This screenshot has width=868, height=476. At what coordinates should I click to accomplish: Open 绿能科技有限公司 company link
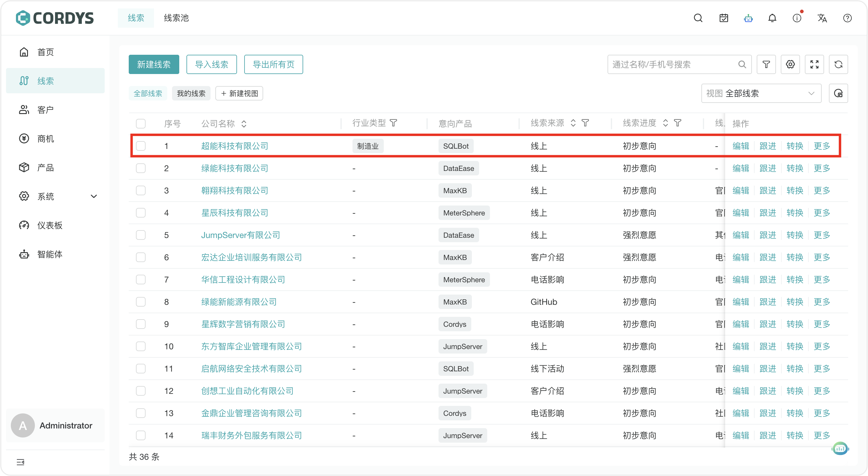(235, 168)
